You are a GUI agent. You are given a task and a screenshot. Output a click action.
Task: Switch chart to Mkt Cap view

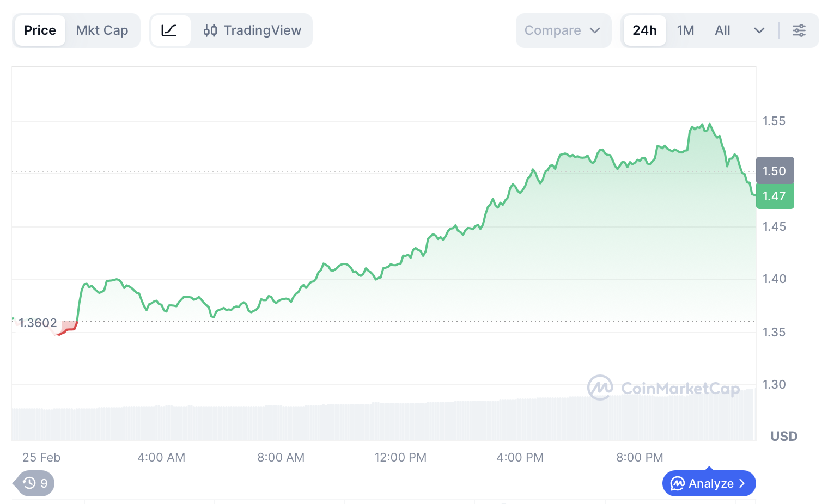pos(102,30)
